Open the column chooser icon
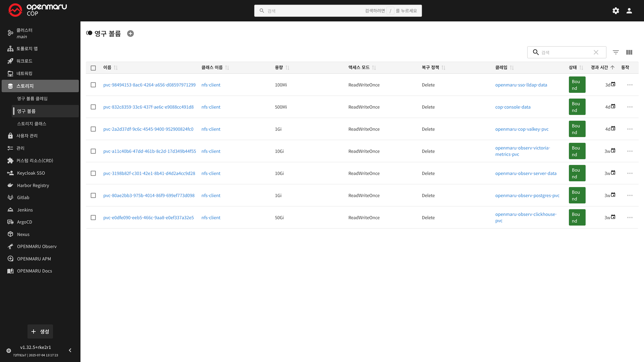The width and height of the screenshot is (644, 362). [629, 52]
